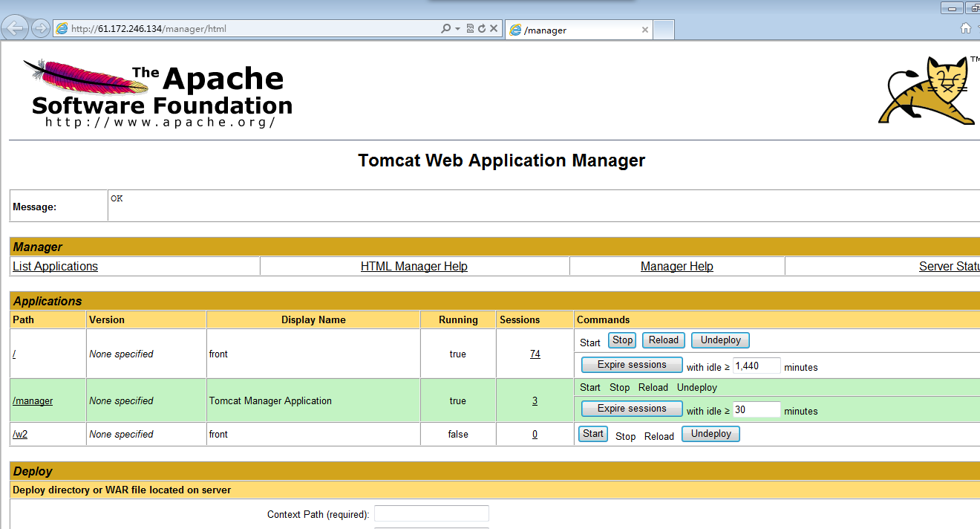Screen dimensions: 980x529
Task: Expire sessions for /manager application
Action: click(632, 409)
